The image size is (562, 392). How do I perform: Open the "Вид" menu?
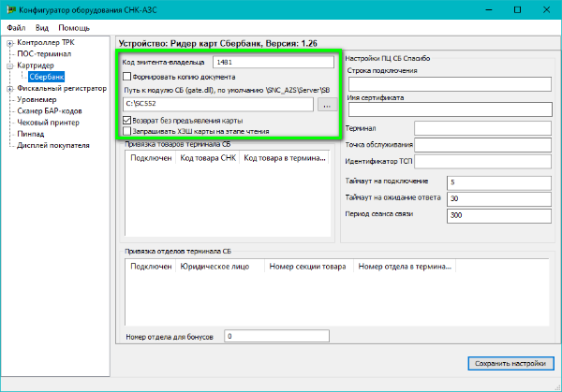(x=43, y=28)
